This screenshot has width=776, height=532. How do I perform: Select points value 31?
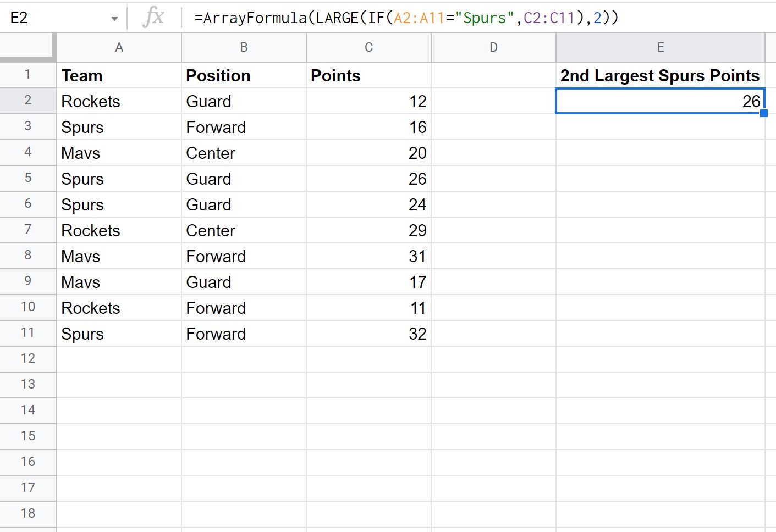coord(369,256)
